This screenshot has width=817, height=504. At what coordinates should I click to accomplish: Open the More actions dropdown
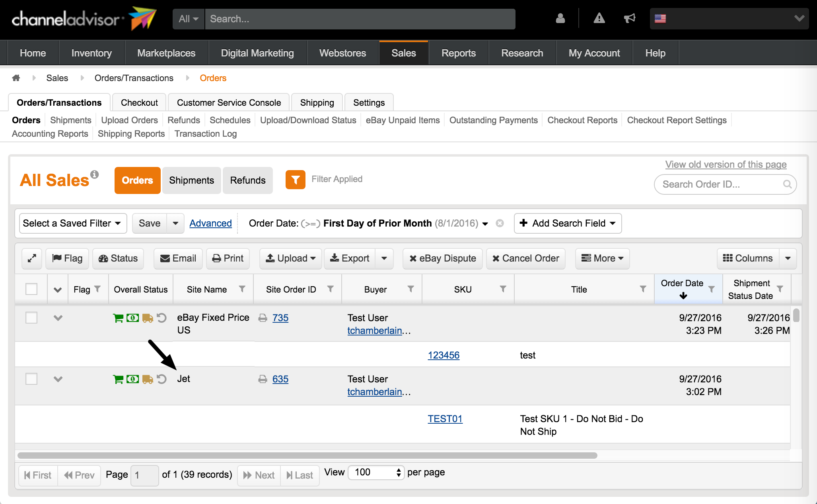click(602, 258)
